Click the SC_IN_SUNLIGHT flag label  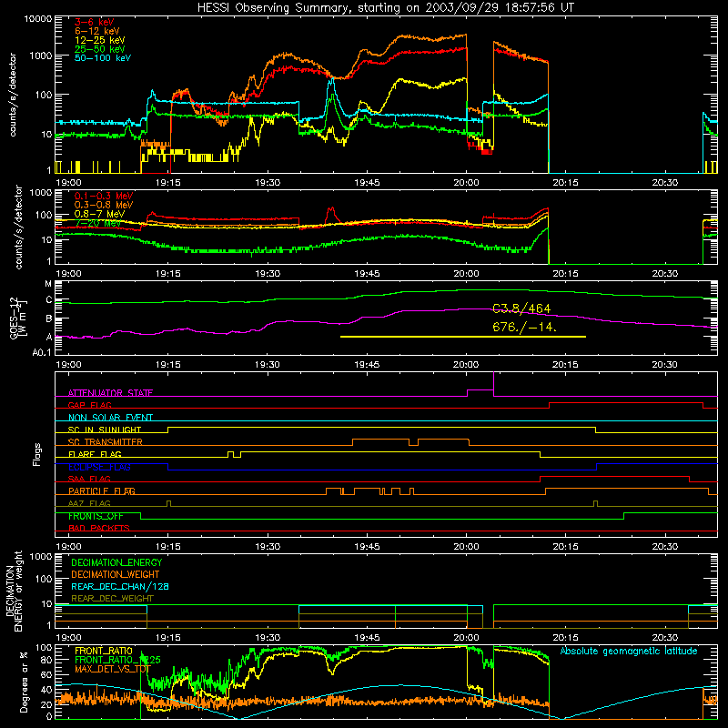click(x=105, y=430)
